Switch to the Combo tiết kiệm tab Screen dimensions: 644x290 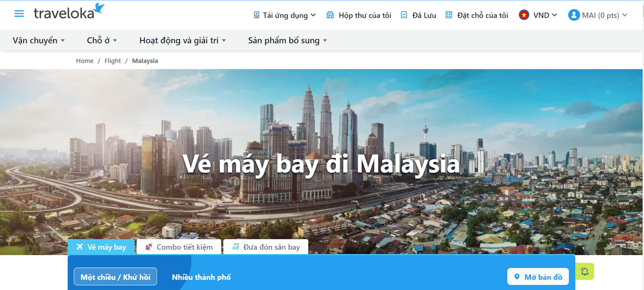179,247
